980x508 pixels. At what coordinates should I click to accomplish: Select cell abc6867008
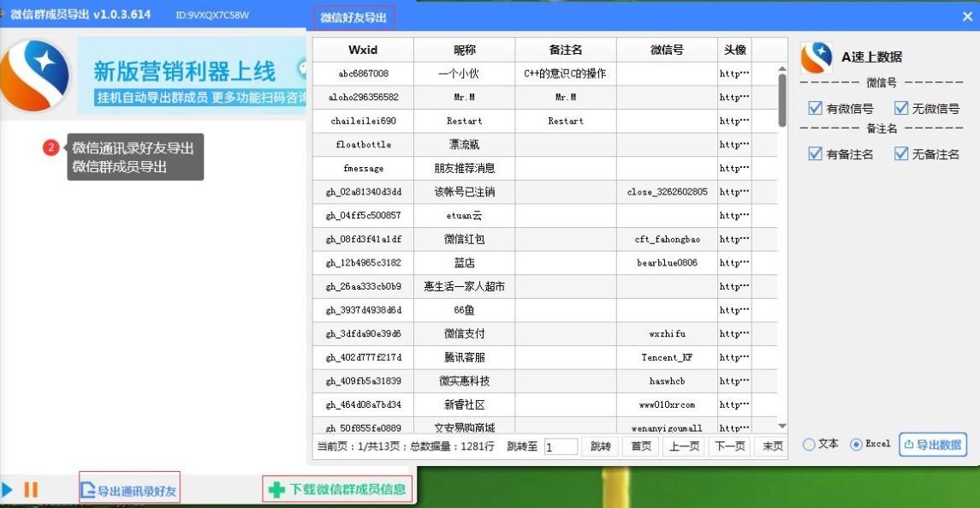click(363, 74)
